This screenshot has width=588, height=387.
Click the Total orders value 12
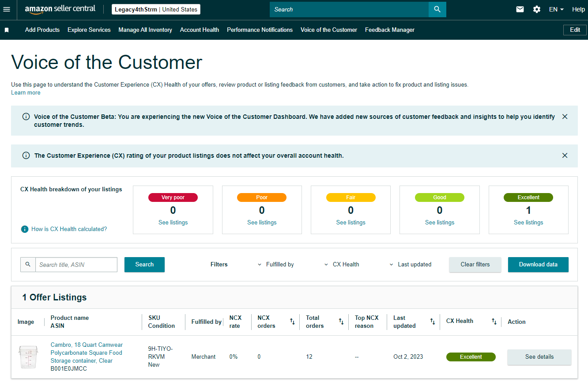pos(309,357)
